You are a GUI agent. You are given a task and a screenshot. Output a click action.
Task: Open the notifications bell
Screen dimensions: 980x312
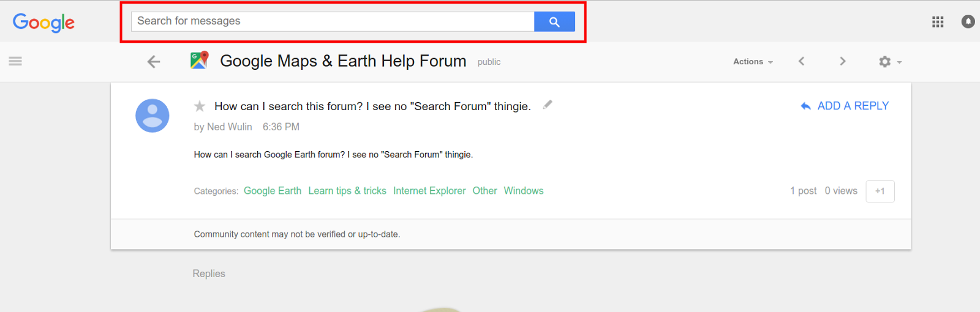click(x=968, y=22)
